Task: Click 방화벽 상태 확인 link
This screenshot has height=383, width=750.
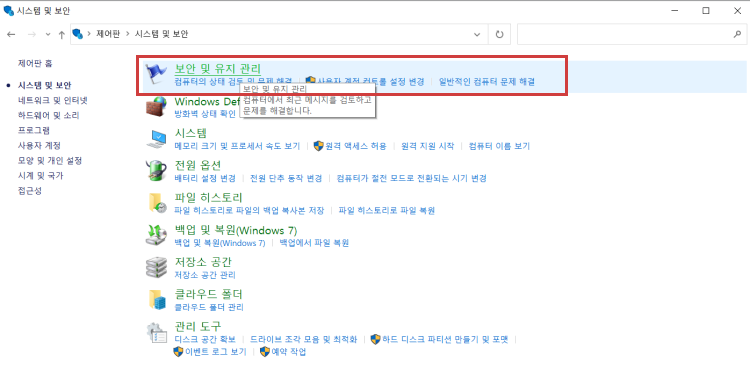Action: pos(205,114)
